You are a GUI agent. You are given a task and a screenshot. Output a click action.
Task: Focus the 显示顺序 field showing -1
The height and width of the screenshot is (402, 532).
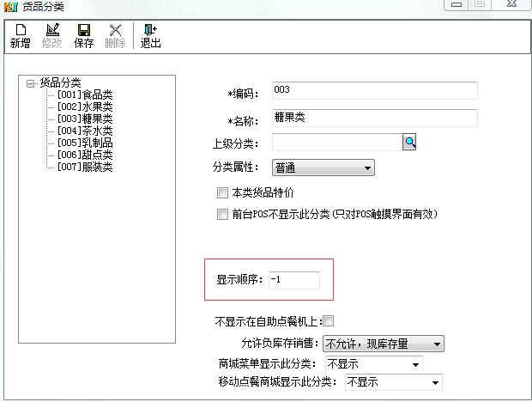294,280
